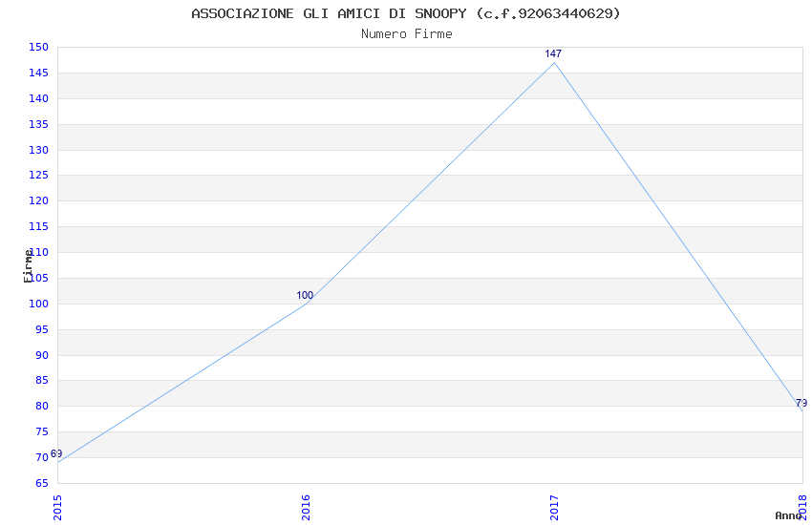Click the y-axis title Firme

pos(28,266)
